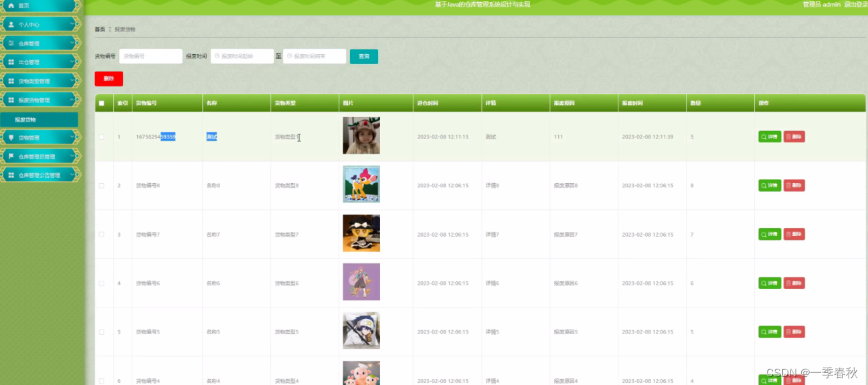The height and width of the screenshot is (385, 868).
Task: Click the 货物编号 search input field
Action: coord(151,56)
